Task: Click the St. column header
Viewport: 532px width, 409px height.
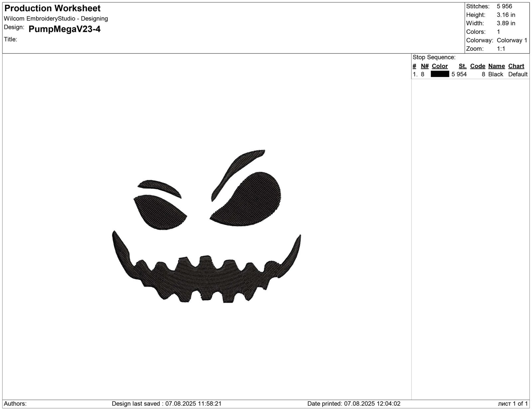Action: tap(462, 66)
